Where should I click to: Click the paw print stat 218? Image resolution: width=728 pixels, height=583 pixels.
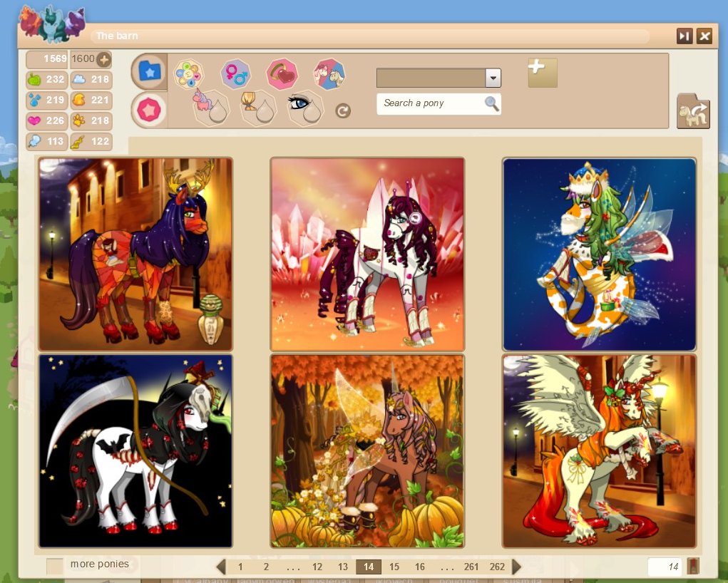coord(91,120)
